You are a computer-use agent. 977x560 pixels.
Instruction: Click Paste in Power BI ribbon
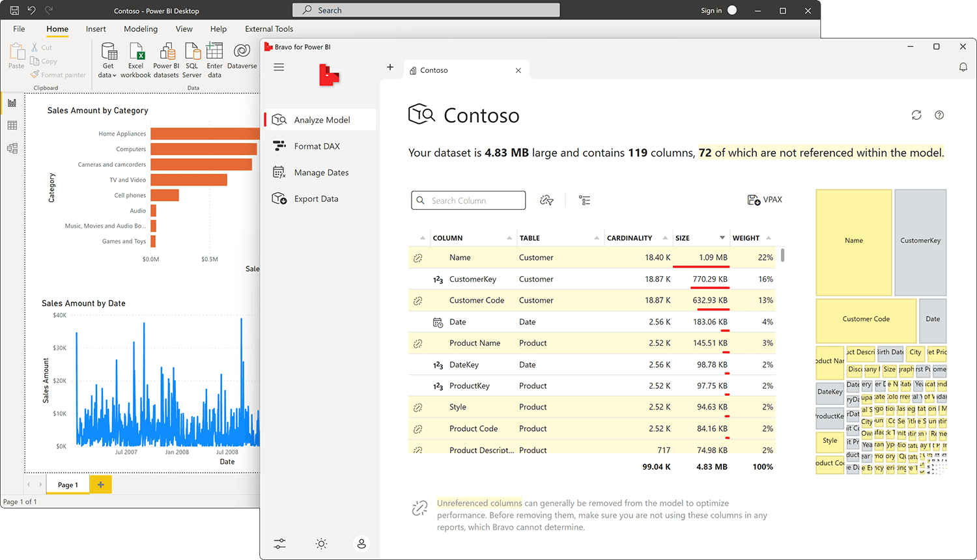pos(16,56)
